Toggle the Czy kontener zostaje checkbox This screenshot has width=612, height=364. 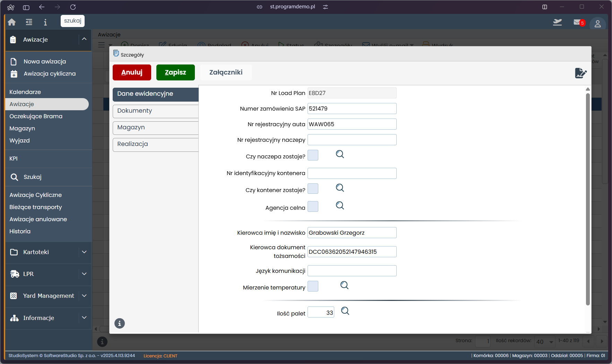(x=313, y=189)
